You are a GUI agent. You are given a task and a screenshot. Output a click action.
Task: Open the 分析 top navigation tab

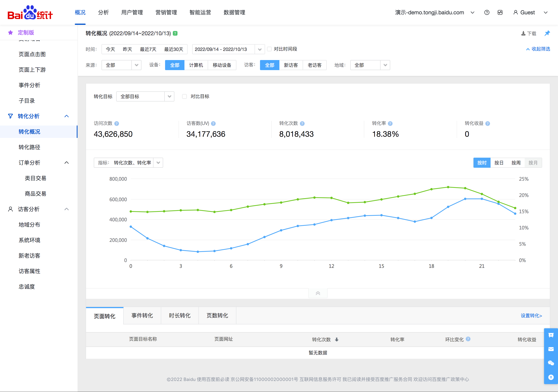pyautogui.click(x=103, y=12)
